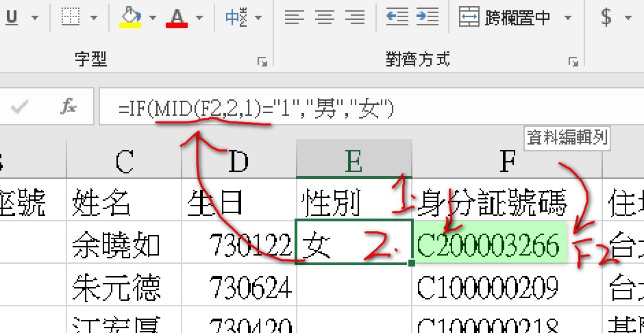Click the fill color paint bucket icon
Viewport: 644px width, 333px height.
(129, 17)
